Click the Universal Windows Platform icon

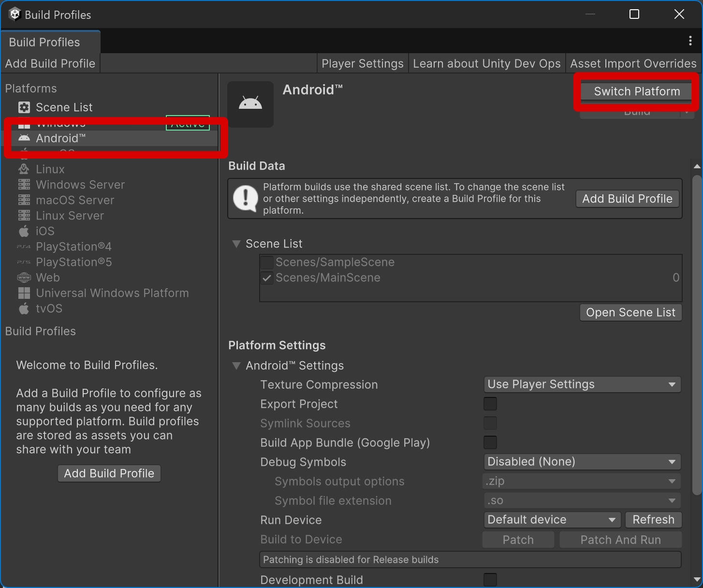click(24, 293)
